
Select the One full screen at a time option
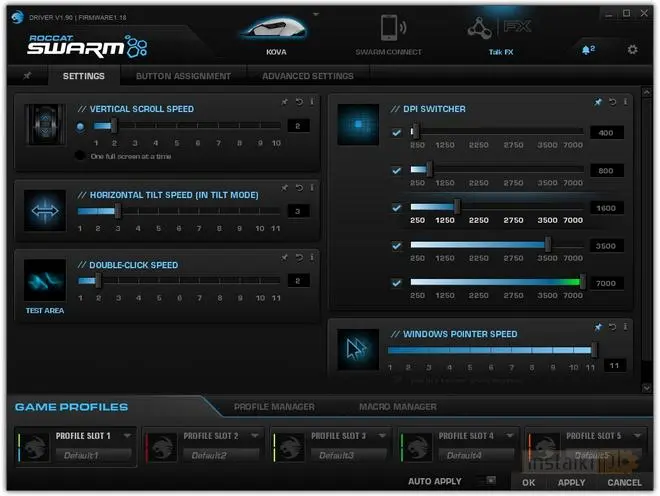click(80, 156)
